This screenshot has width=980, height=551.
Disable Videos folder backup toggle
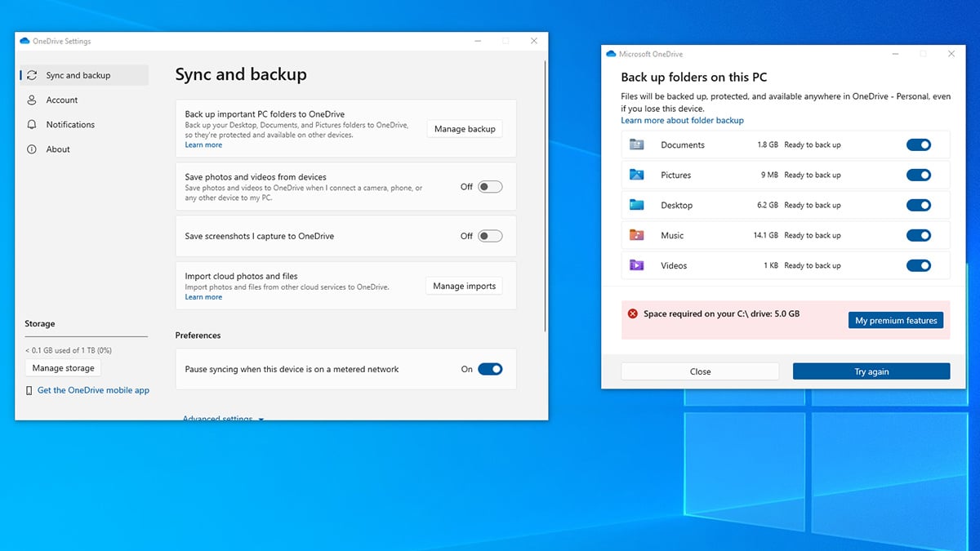(919, 265)
